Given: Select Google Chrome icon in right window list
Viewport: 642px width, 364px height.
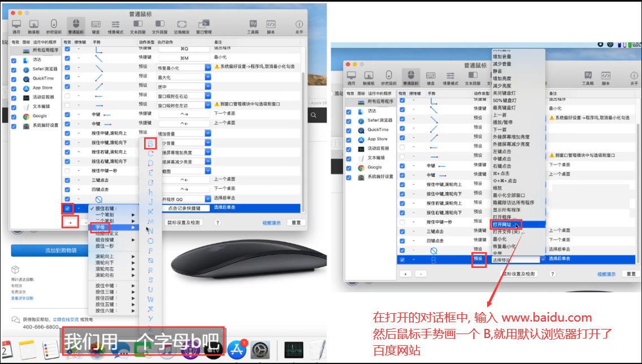Looking at the screenshot, I should [x=361, y=167].
